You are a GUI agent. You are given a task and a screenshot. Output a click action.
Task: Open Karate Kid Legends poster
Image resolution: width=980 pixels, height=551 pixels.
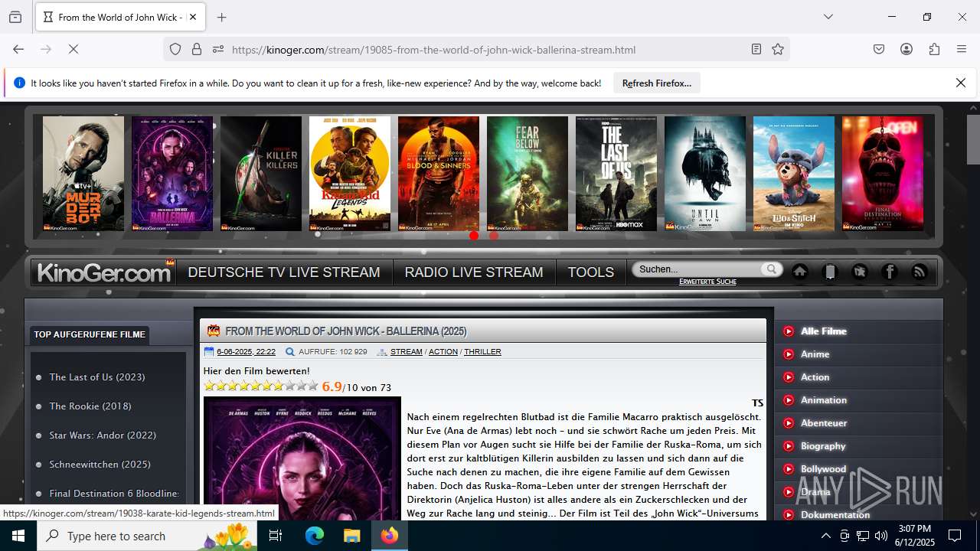coord(350,174)
